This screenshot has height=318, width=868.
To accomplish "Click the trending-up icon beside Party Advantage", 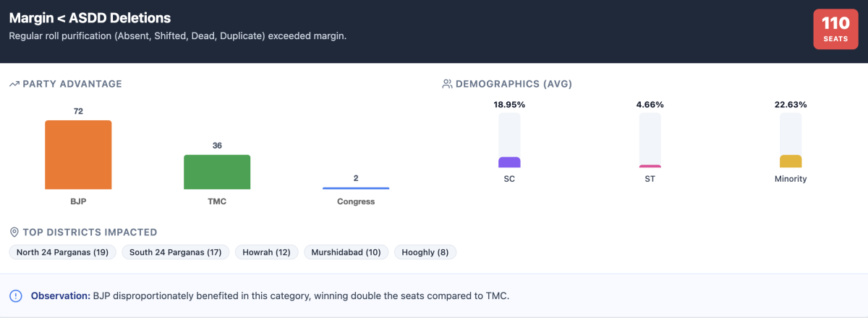I will pyautogui.click(x=14, y=84).
